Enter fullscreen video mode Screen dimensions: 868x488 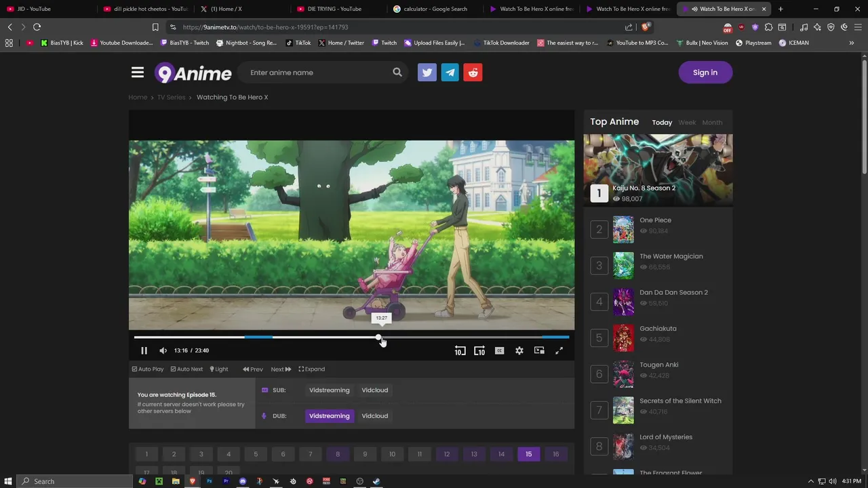click(x=559, y=350)
